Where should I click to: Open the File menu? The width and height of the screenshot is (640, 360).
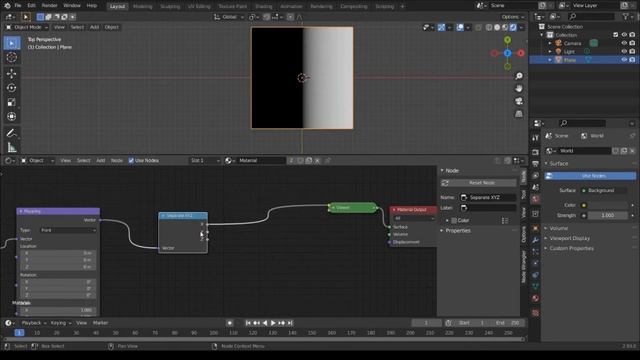click(18, 6)
